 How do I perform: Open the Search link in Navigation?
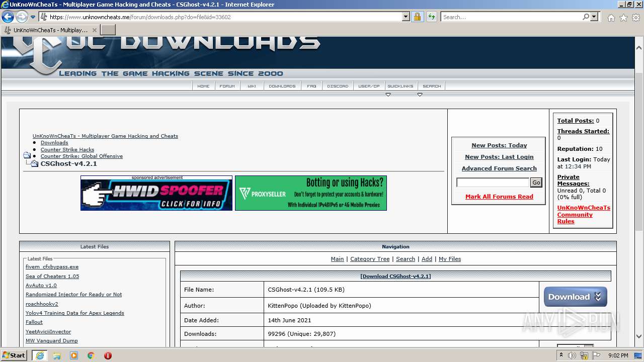(406, 259)
